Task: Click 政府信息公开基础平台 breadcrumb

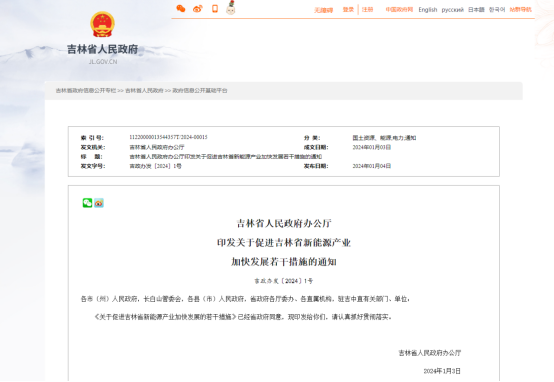Action: (x=200, y=90)
